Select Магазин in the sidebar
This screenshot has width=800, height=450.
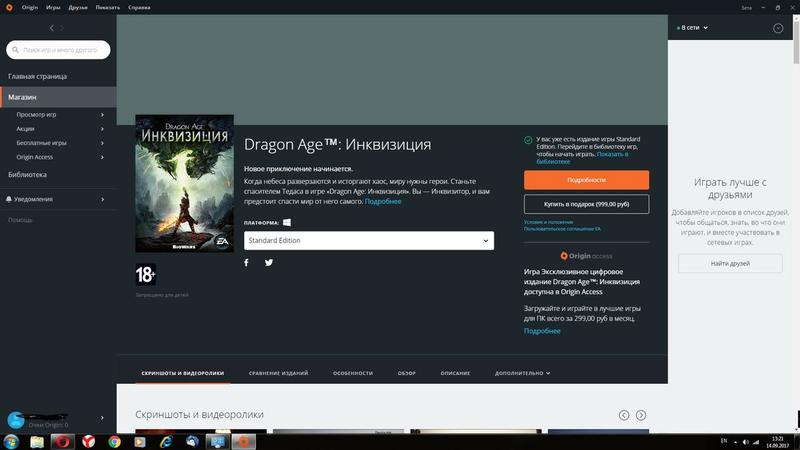click(58, 97)
